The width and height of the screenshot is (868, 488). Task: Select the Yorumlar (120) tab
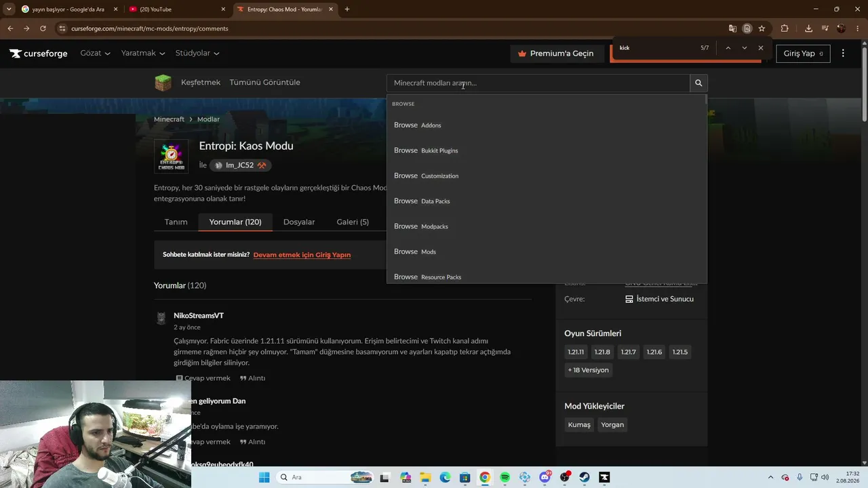(235, 222)
